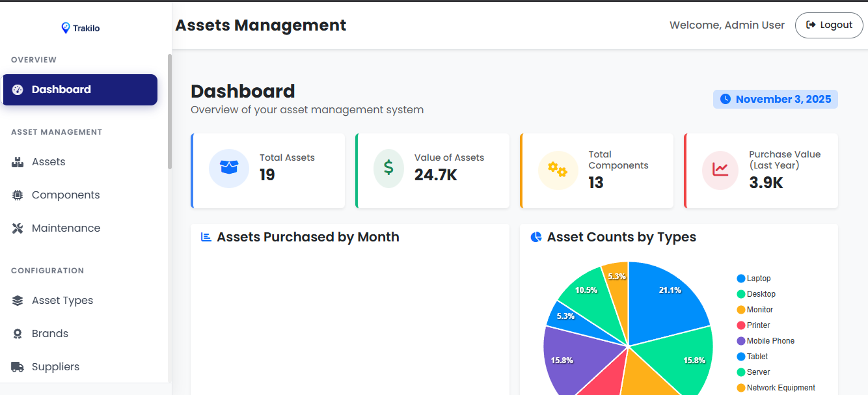Click the Brands badge icon in sidebar

(16, 333)
